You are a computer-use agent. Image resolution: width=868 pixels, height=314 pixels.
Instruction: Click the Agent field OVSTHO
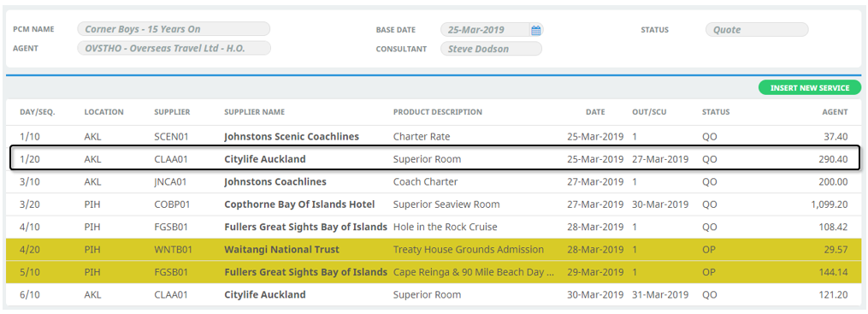(174, 48)
